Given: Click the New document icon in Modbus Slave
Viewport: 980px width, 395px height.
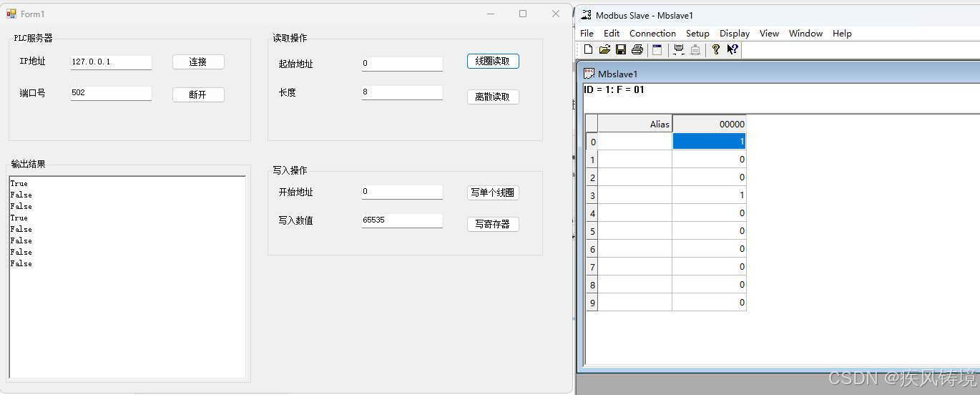Looking at the screenshot, I should coord(588,49).
